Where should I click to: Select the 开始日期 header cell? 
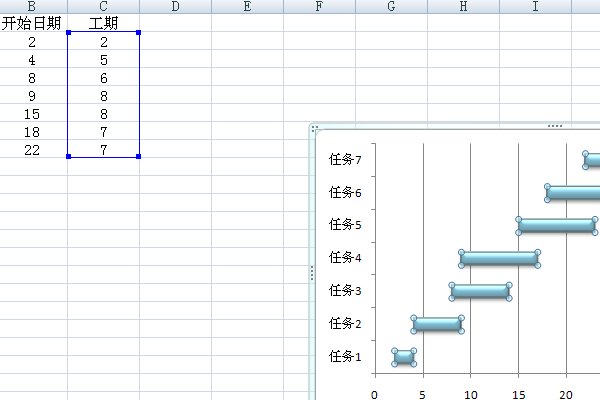[x=33, y=24]
